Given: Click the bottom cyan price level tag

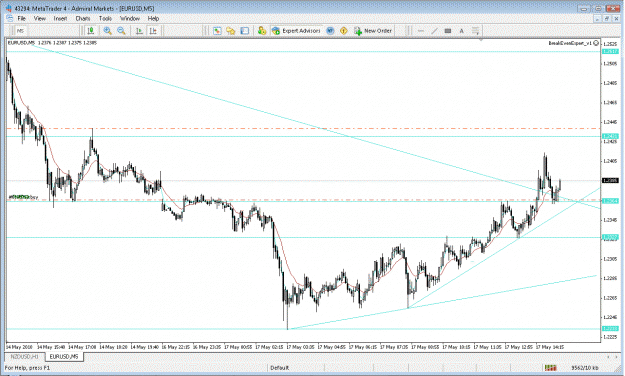Looking at the screenshot, I should [610, 329].
